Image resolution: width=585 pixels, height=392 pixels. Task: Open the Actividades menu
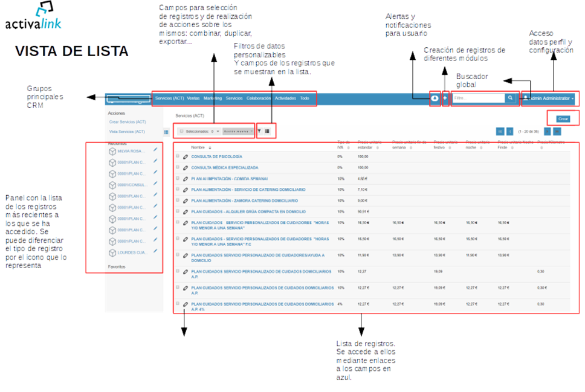285,98
